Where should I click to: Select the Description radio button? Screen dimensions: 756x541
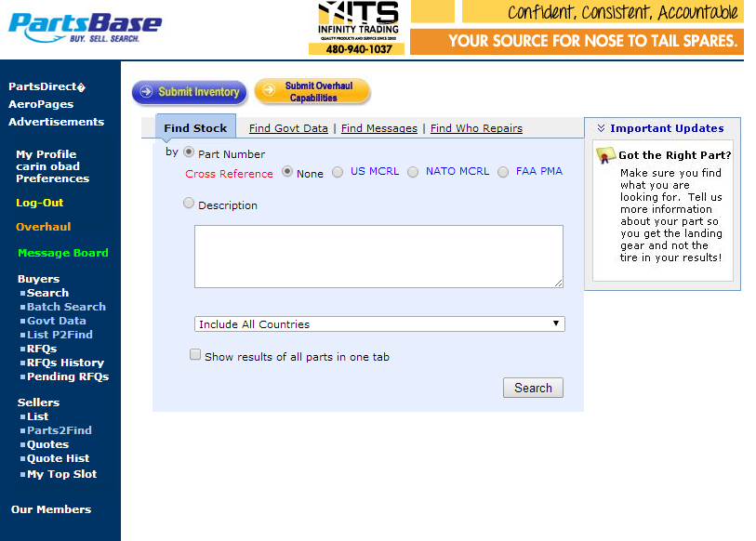point(190,204)
